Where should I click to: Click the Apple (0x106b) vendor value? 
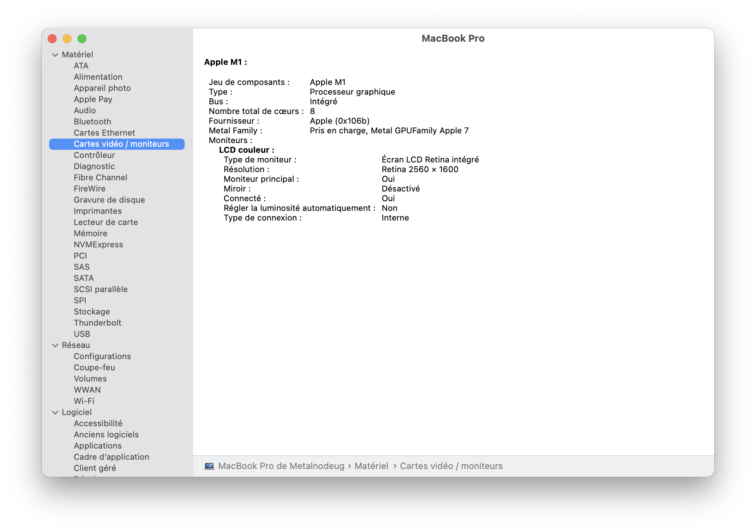tap(340, 121)
